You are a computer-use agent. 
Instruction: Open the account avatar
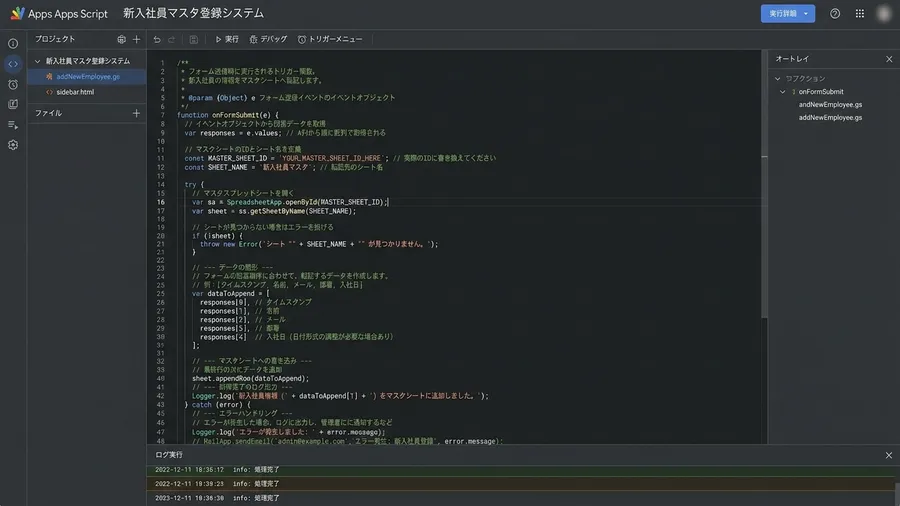(x=885, y=14)
